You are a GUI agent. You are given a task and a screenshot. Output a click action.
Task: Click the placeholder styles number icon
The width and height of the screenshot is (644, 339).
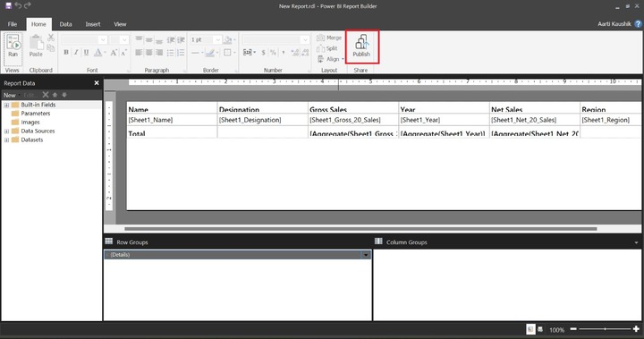[x=249, y=53]
